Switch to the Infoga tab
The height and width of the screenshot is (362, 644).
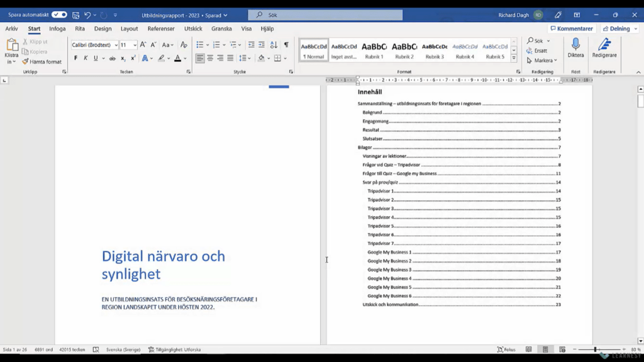pos(57,29)
